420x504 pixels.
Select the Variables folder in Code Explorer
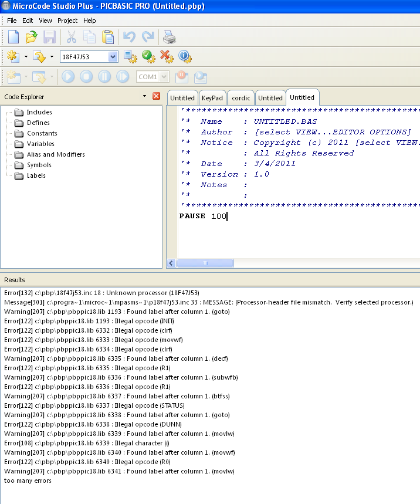40,144
